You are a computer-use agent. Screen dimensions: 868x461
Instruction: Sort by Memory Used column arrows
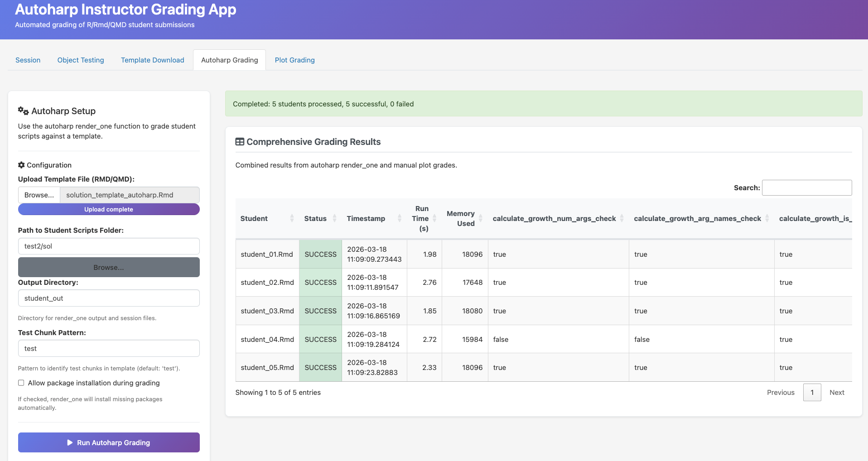point(480,219)
